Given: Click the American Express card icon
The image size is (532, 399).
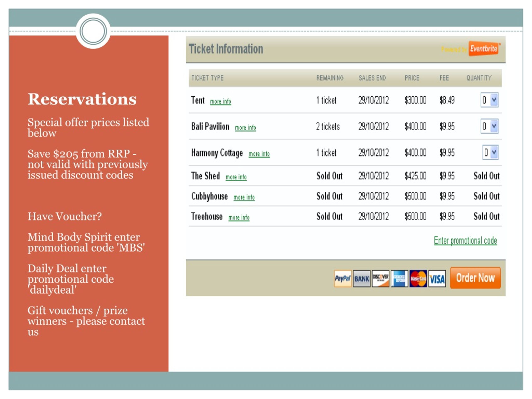Looking at the screenshot, I should pyautogui.click(x=399, y=278).
